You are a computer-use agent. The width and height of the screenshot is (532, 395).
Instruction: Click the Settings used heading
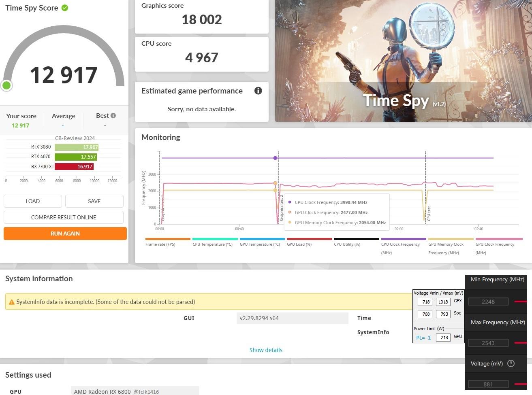pos(28,375)
